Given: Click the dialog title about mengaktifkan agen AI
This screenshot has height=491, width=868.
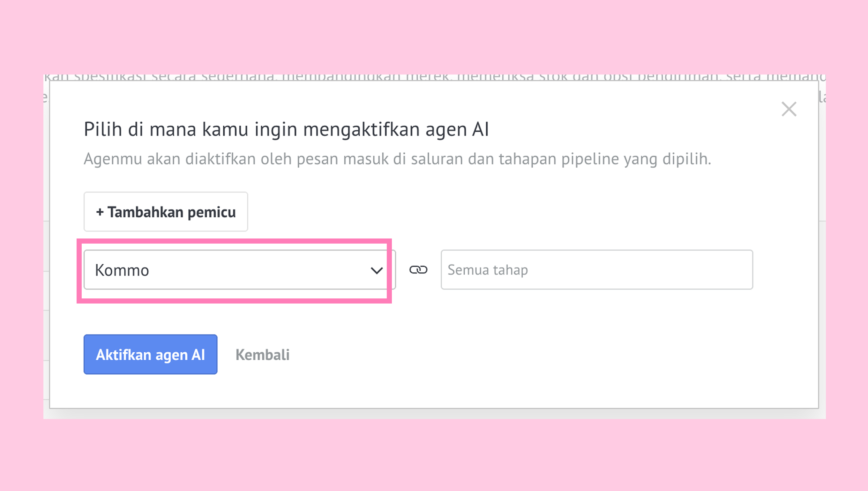Looking at the screenshot, I should [x=286, y=129].
